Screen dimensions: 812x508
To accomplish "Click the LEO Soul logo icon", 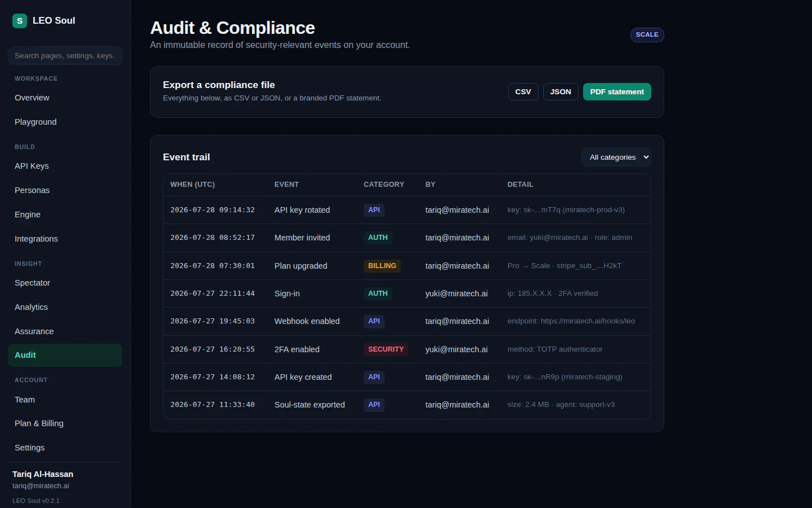I will tap(20, 21).
